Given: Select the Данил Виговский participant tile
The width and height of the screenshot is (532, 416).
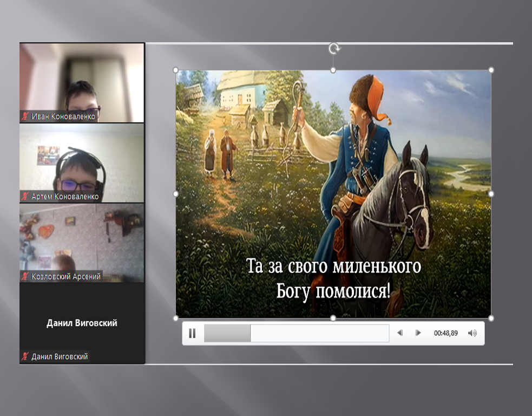Looking at the screenshot, I should [x=82, y=323].
